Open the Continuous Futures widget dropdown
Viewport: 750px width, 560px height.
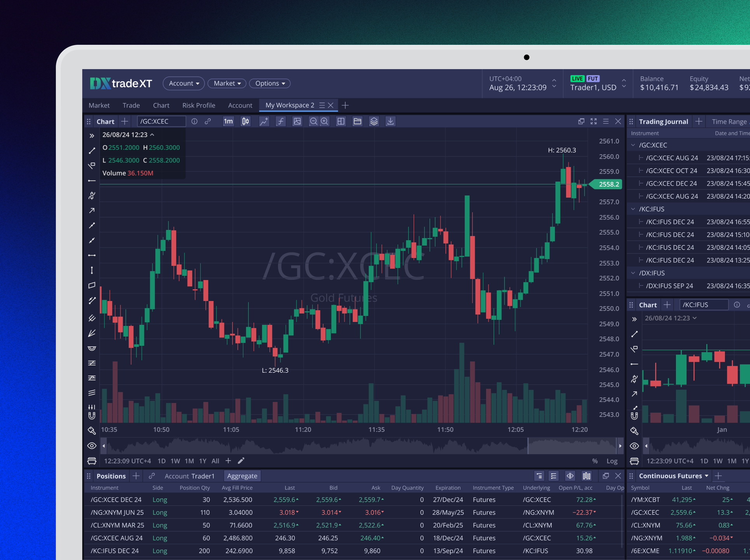tap(706, 476)
